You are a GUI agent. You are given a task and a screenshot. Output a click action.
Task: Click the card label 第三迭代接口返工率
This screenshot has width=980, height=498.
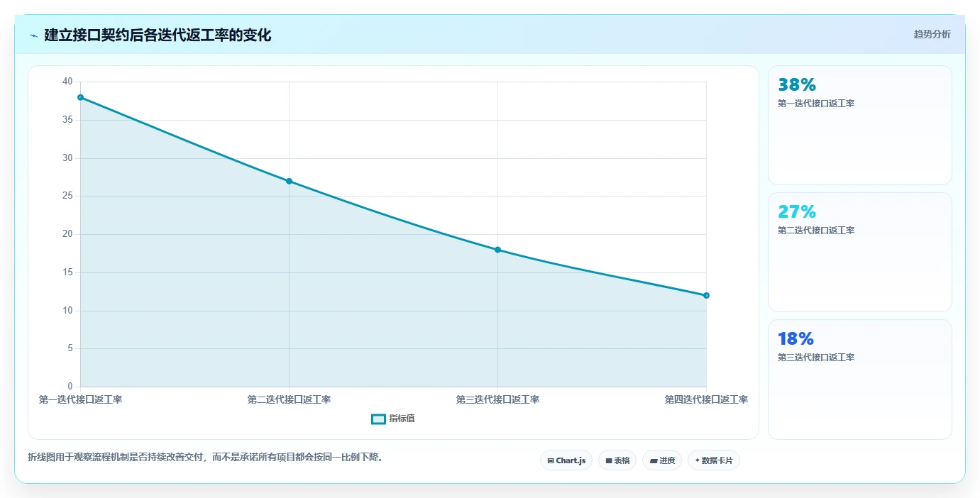click(816, 358)
